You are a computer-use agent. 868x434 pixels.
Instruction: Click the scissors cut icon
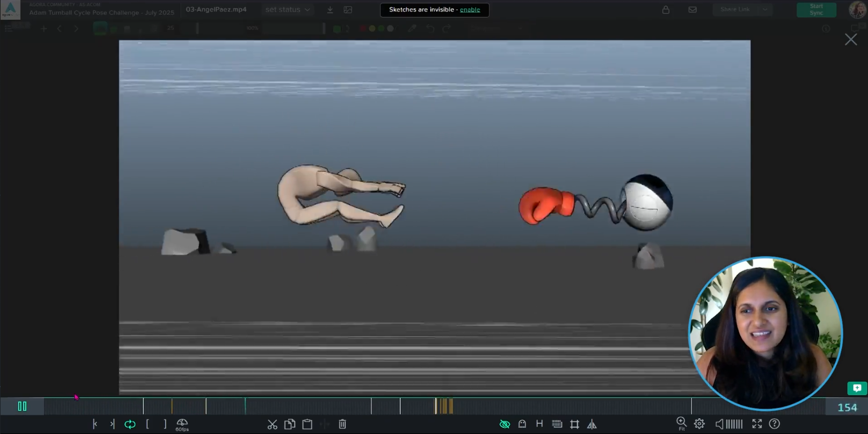(273, 424)
